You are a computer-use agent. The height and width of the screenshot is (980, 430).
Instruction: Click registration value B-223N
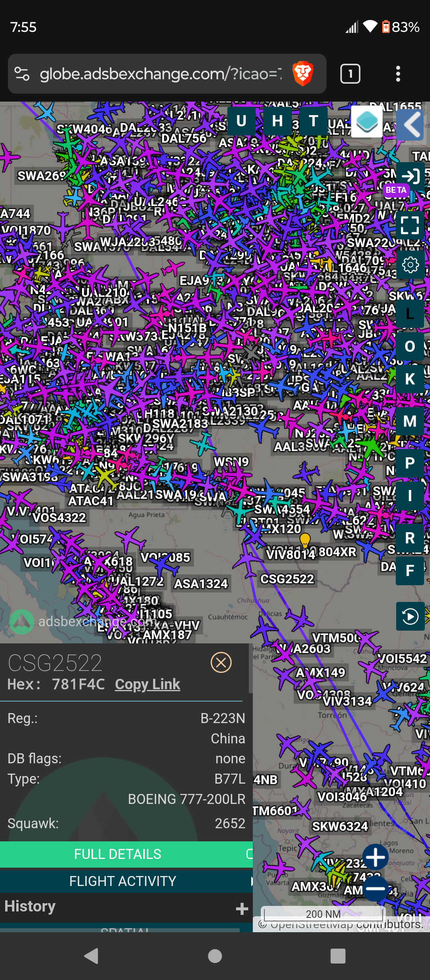223,718
